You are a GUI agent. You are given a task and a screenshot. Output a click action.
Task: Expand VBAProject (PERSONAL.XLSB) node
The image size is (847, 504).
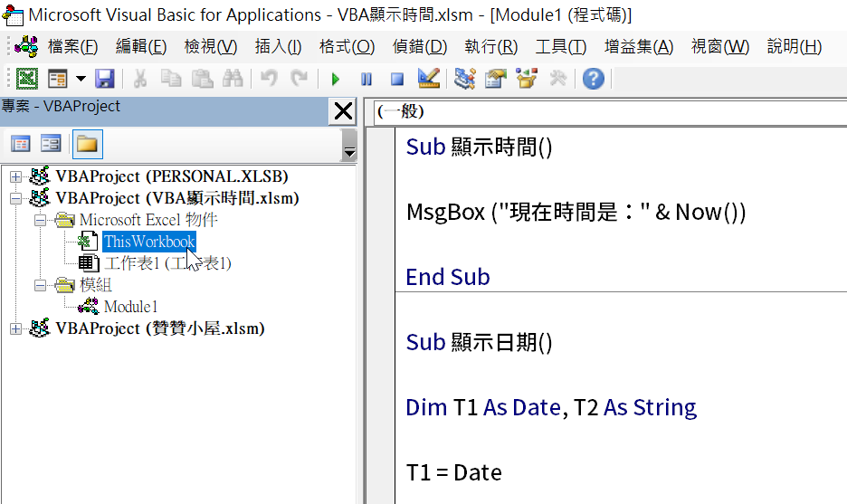[15, 176]
